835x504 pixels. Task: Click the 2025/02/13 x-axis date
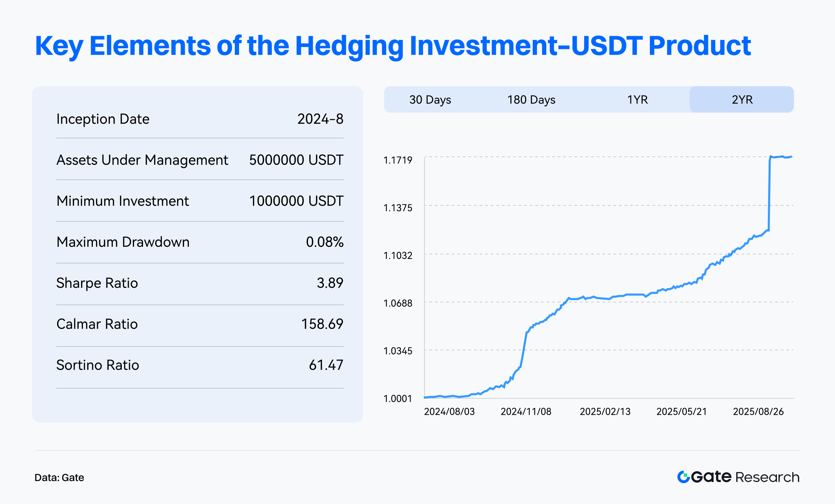605,412
